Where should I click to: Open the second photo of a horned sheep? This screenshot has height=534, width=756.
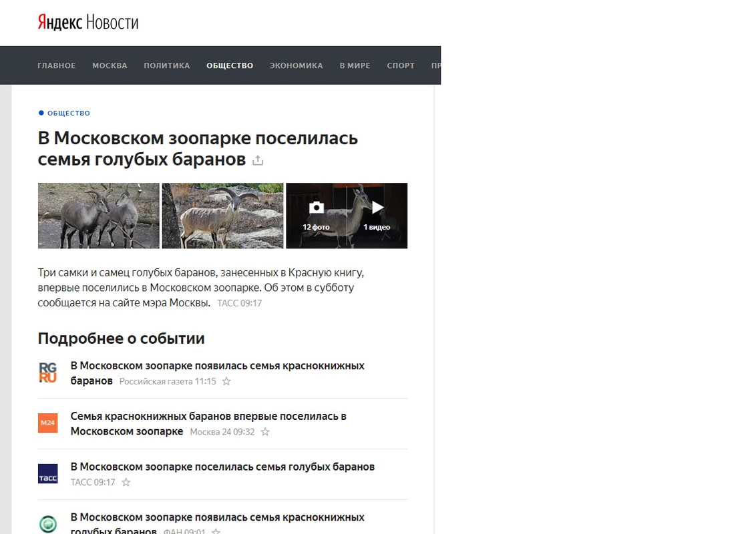222,216
